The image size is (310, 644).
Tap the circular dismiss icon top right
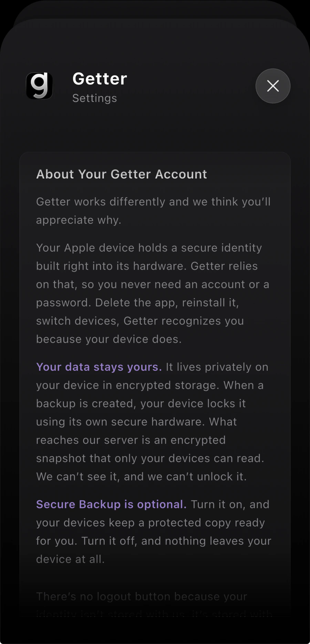(x=273, y=86)
